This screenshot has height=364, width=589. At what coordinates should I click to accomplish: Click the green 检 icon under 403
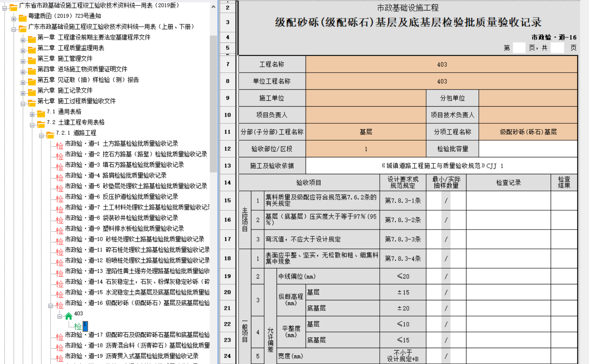coord(78,327)
